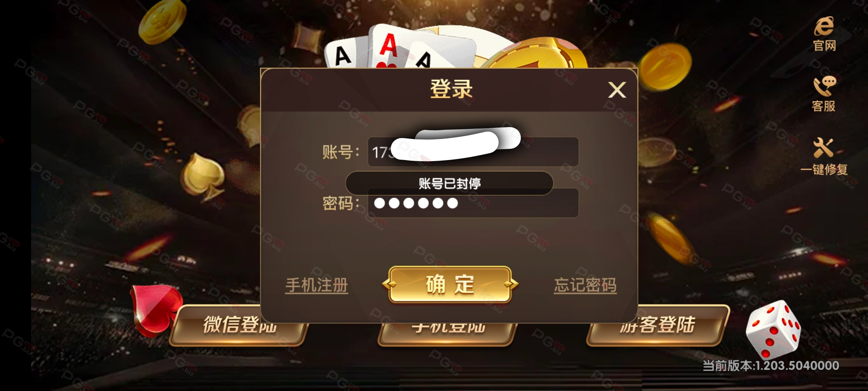Open the 手机注册 phone registration link

tap(316, 285)
